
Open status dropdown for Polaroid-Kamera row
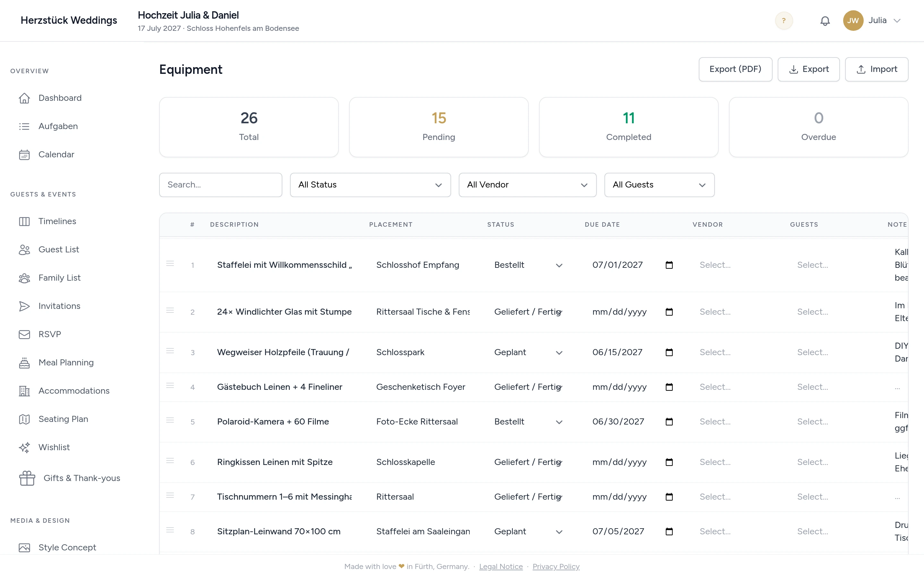pyautogui.click(x=528, y=422)
